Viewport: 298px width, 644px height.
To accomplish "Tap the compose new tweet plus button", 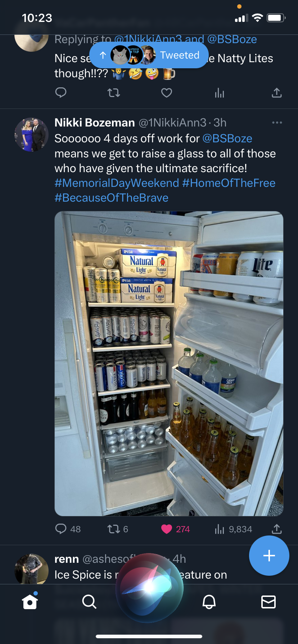I will 269,556.
